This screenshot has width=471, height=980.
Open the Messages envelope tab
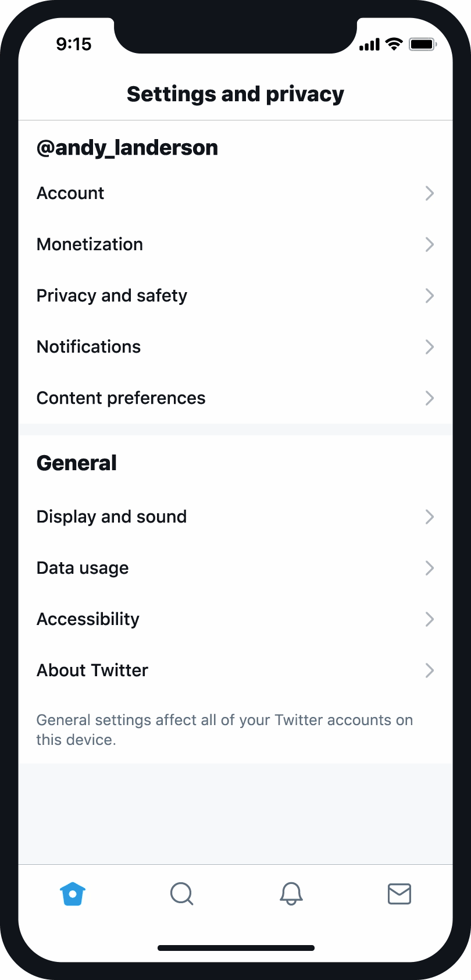(399, 894)
